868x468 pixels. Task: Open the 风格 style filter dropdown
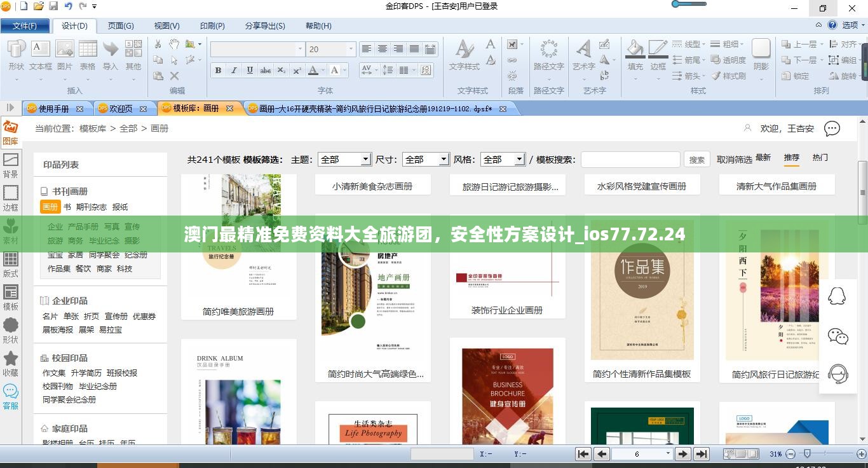pos(503,160)
